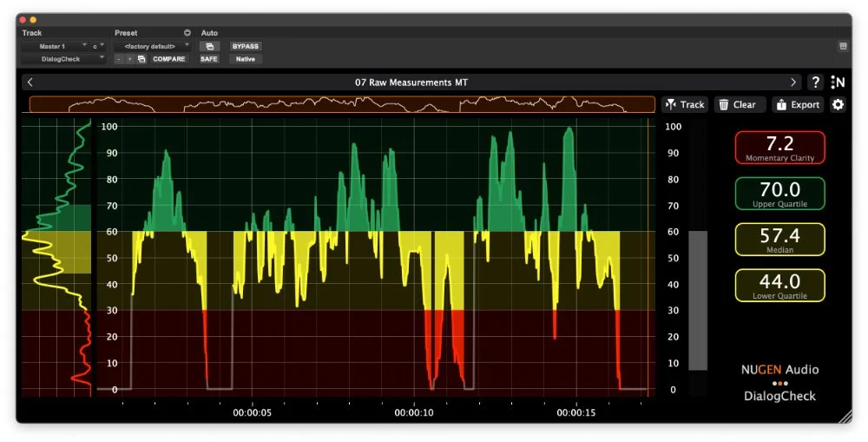Toggle automation SAFE mode
Image resolution: width=868 pixels, height=442 pixels.
(208, 59)
